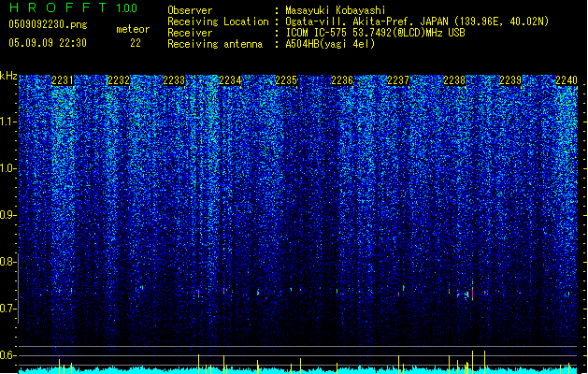
Task: Click the 2240 time marker
Action: pos(566,80)
